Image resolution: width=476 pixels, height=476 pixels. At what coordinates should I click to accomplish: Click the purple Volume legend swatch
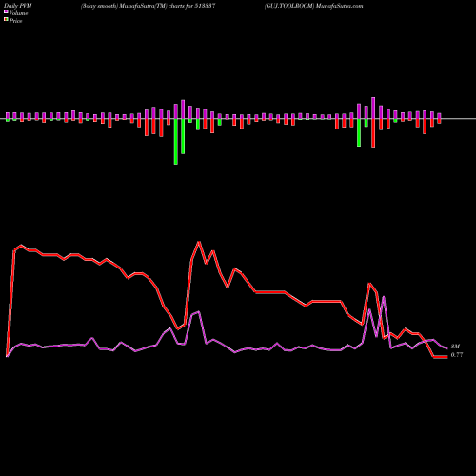click(x=6, y=12)
